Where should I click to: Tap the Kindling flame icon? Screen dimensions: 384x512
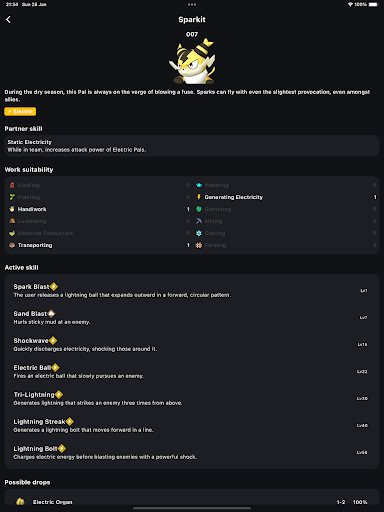[12, 185]
